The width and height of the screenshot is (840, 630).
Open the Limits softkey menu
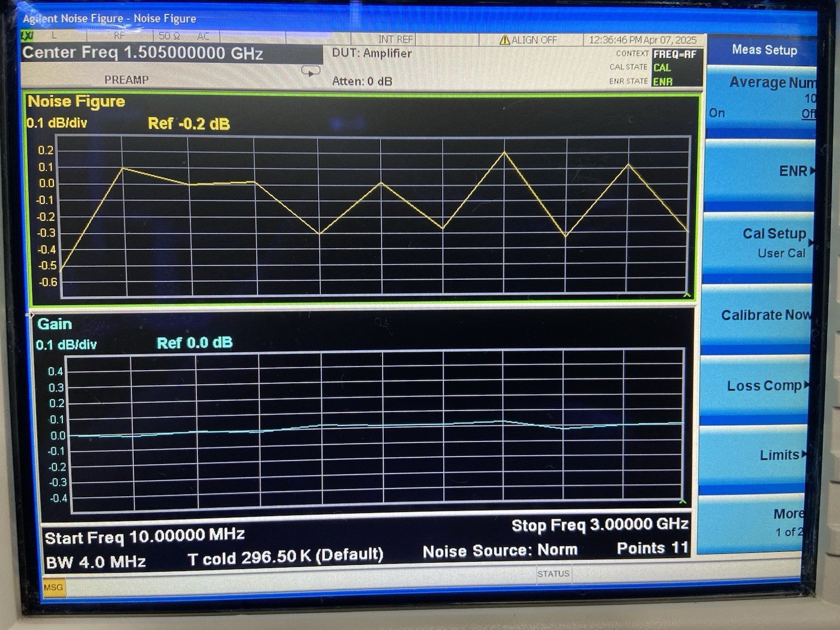761,455
